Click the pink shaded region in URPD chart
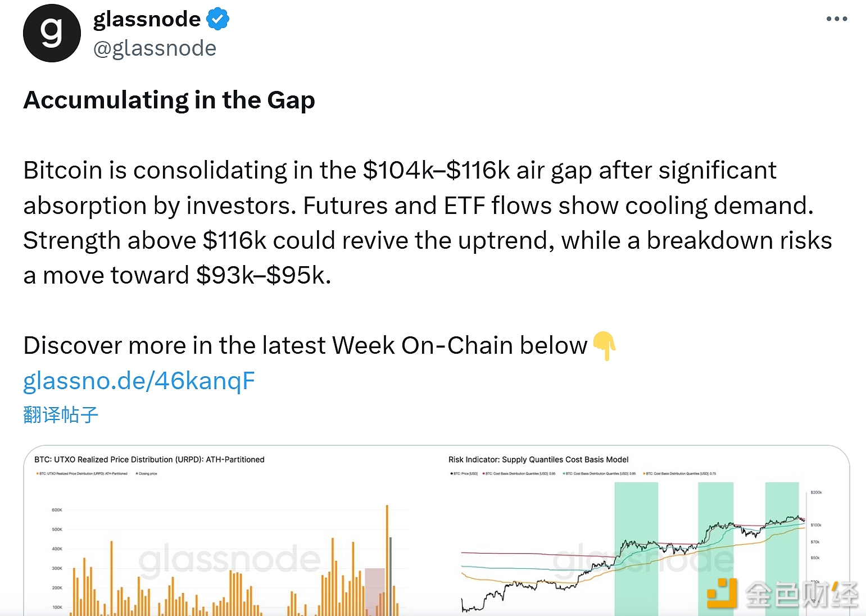Image resolution: width=866 pixels, height=616 pixels. pyautogui.click(x=374, y=590)
